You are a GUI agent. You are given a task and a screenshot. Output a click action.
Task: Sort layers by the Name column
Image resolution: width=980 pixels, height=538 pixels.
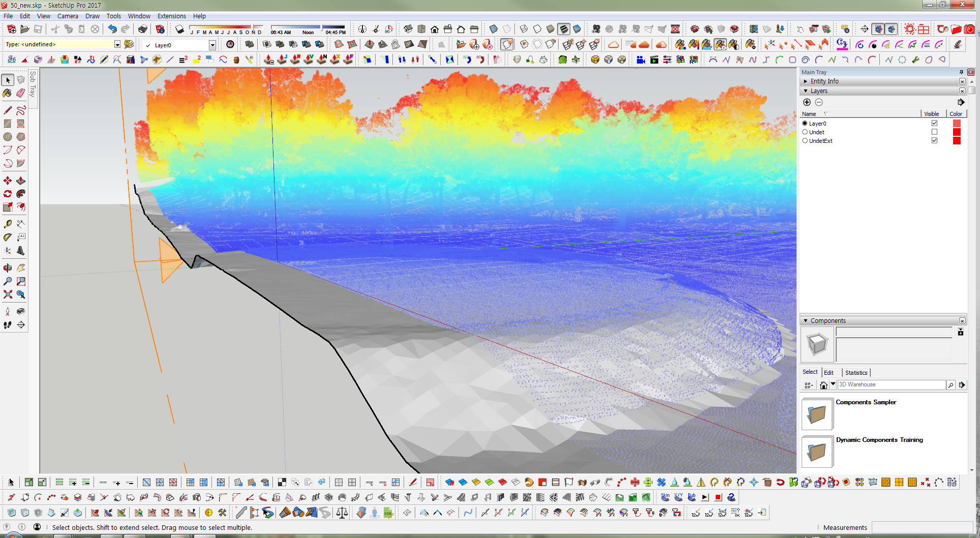click(x=860, y=114)
